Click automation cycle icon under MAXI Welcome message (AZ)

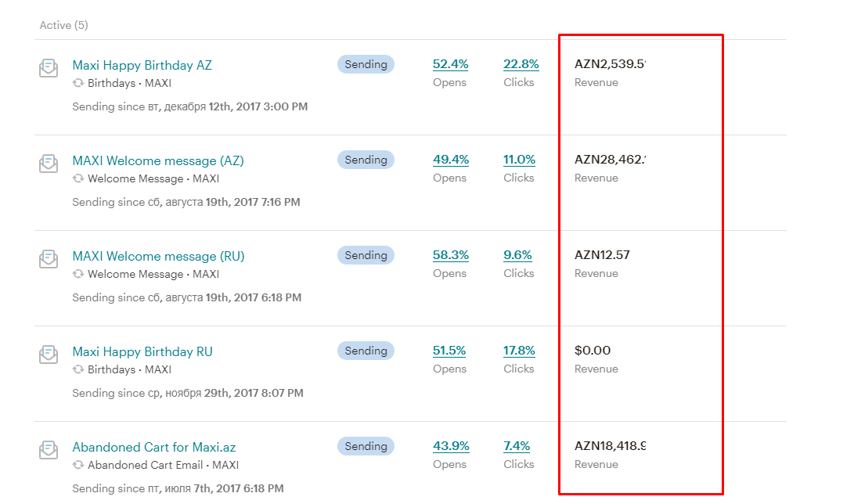78,178
